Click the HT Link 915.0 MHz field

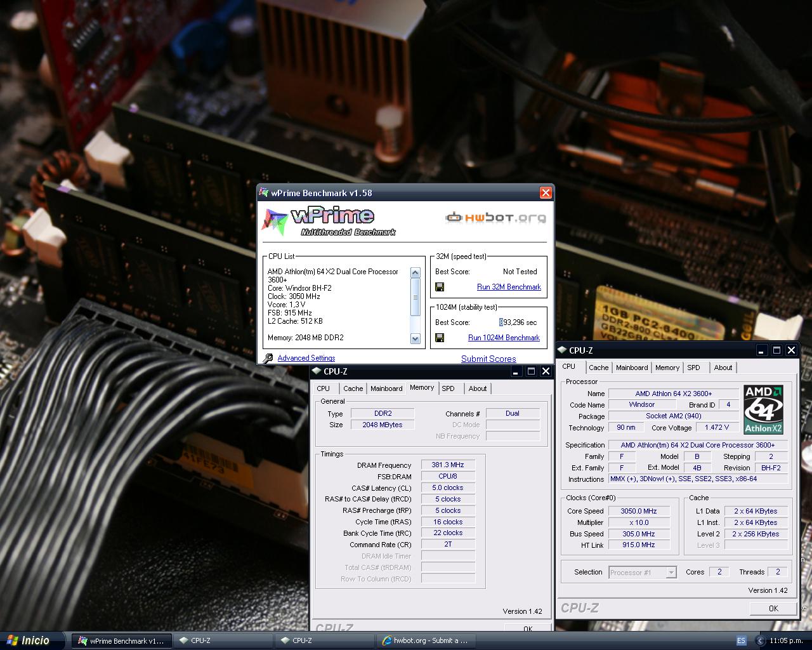(639, 545)
